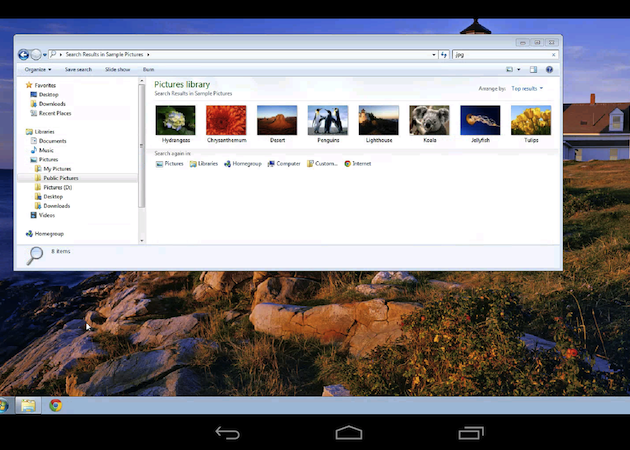Tap the Android recent apps button

coord(470,433)
